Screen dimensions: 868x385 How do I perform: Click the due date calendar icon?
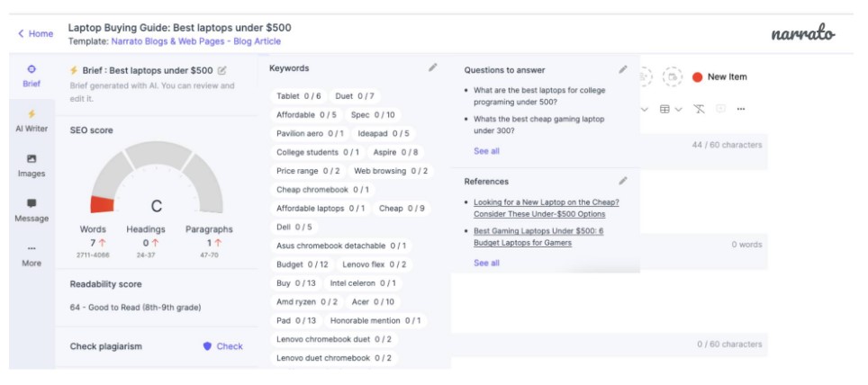click(671, 77)
